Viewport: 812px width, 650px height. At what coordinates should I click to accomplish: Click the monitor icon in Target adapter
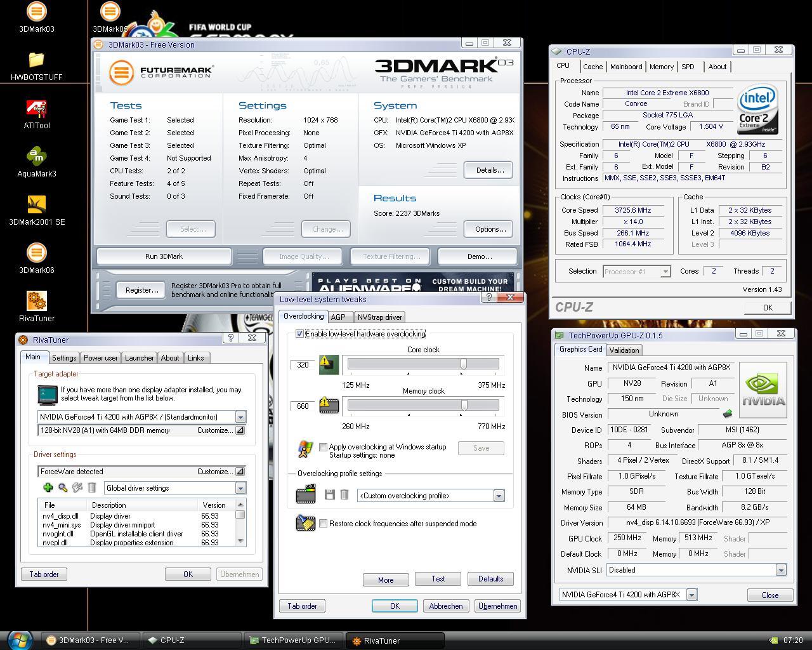pyautogui.click(x=48, y=394)
